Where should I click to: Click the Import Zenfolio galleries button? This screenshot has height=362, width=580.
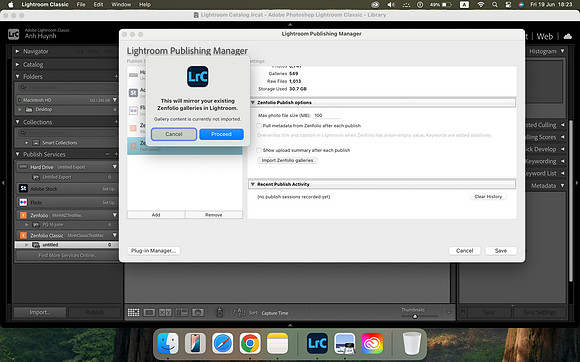pos(287,160)
